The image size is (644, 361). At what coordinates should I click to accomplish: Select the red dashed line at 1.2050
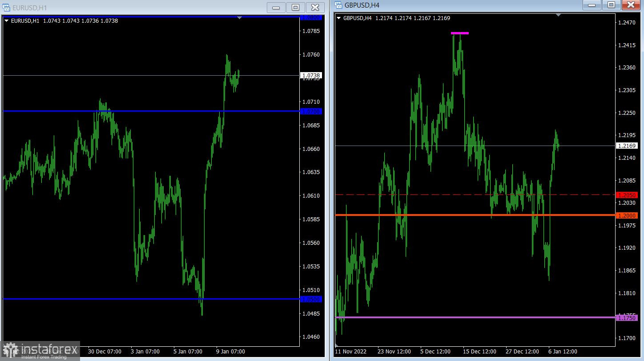[x=475, y=195]
